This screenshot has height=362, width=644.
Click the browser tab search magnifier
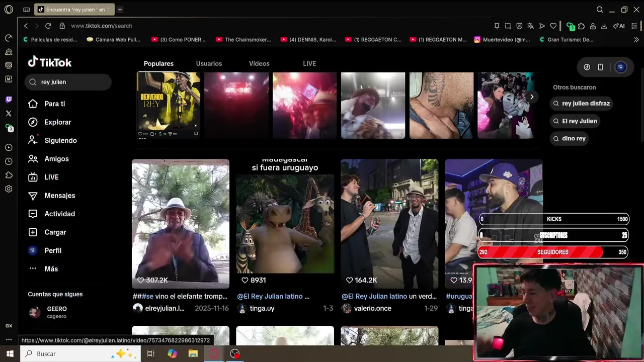pyautogui.click(x=600, y=10)
